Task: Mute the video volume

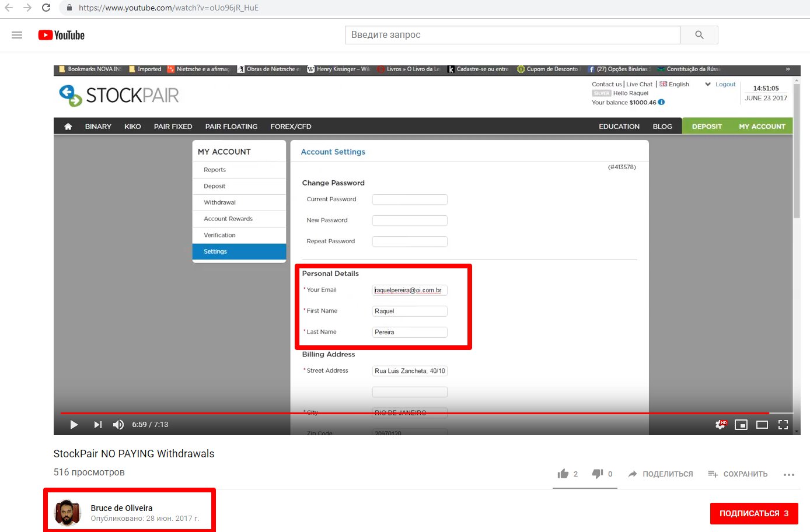Action: 118,425
